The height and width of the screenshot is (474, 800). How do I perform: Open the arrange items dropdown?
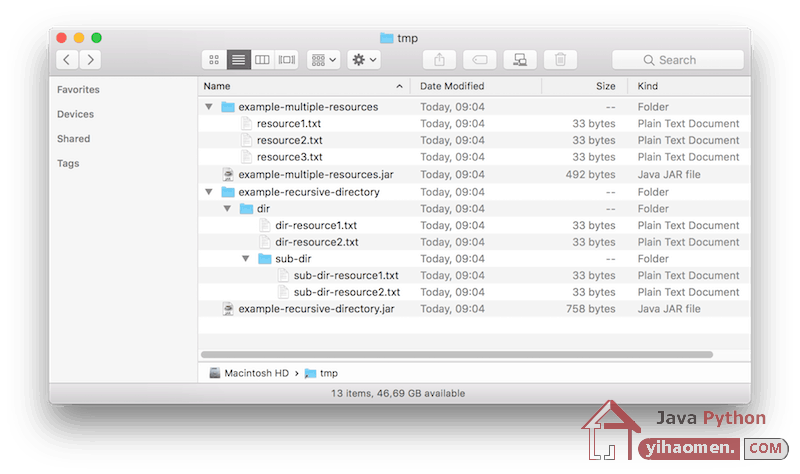(323, 60)
